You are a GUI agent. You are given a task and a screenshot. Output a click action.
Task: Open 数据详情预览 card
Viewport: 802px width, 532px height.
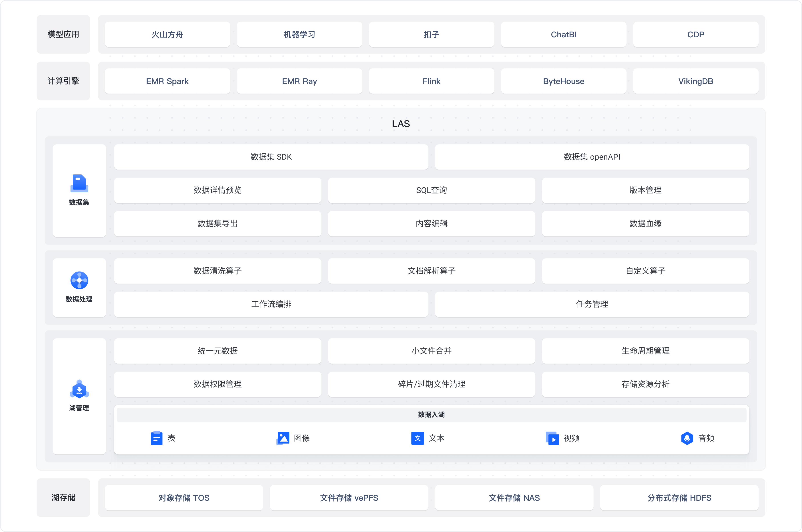click(218, 190)
